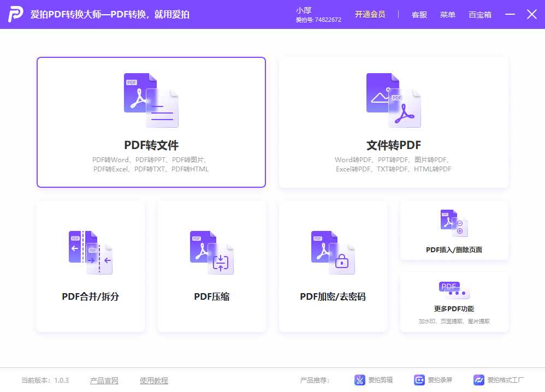Click the PDF转文件 title text
The width and height of the screenshot is (545, 392).
tap(151, 145)
